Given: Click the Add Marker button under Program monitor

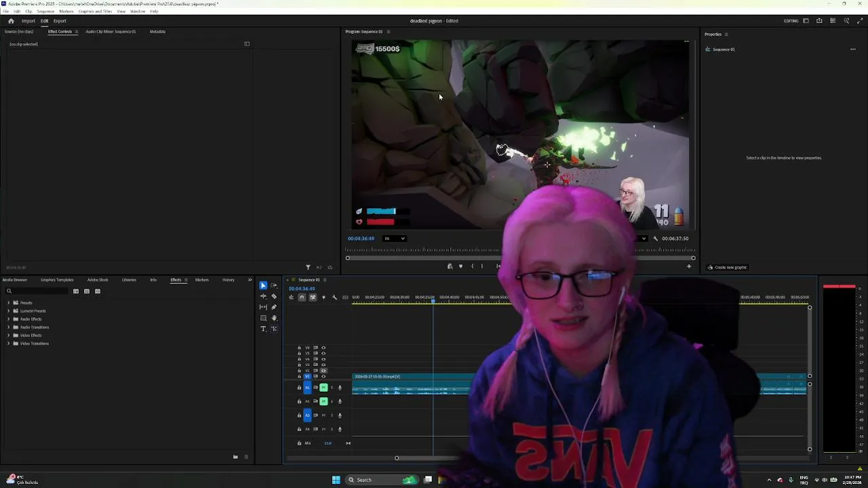Looking at the screenshot, I should (460, 266).
